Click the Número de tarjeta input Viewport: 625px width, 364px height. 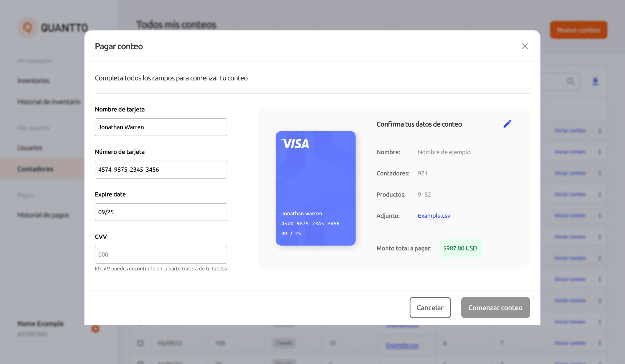pyautogui.click(x=161, y=170)
